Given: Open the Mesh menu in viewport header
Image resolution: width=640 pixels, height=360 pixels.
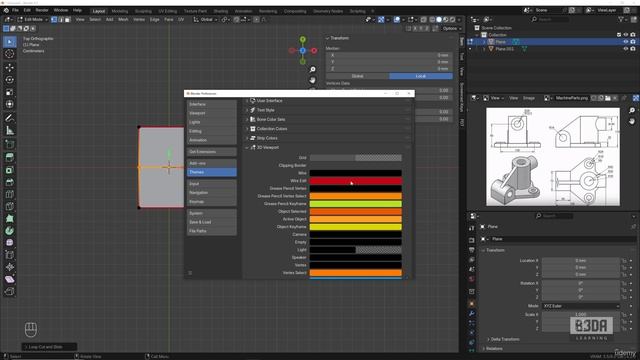Looking at the screenshot, I should 123,19.
